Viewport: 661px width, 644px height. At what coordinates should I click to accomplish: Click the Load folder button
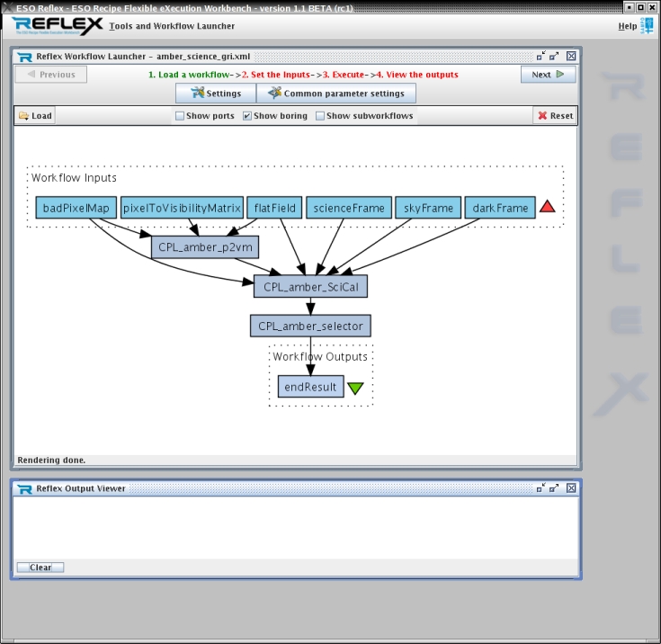pos(35,116)
